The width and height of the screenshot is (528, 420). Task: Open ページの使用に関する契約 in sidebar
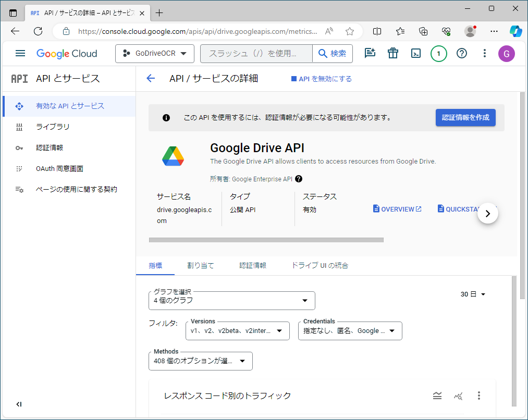click(x=69, y=190)
